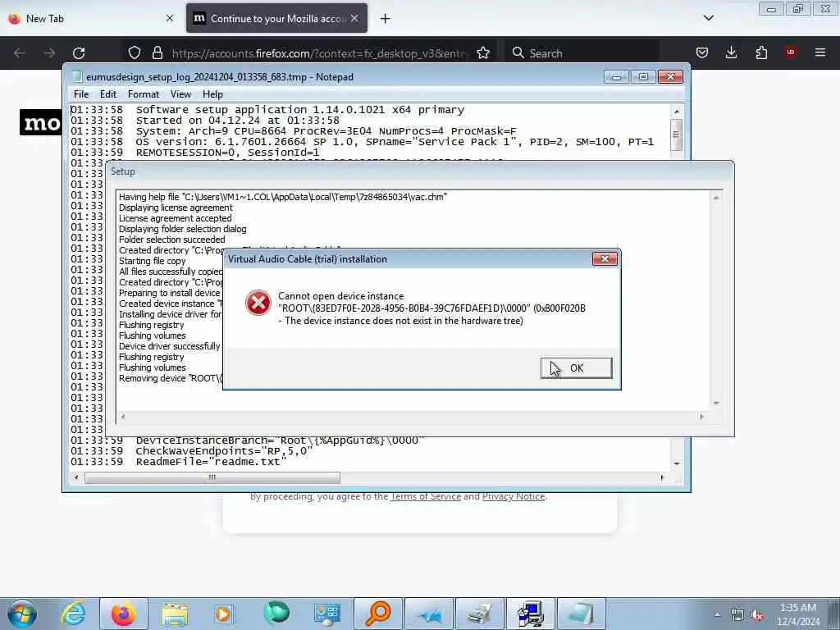Open the printer taskbar icon
This screenshot has width=840, height=630.
(x=479, y=614)
